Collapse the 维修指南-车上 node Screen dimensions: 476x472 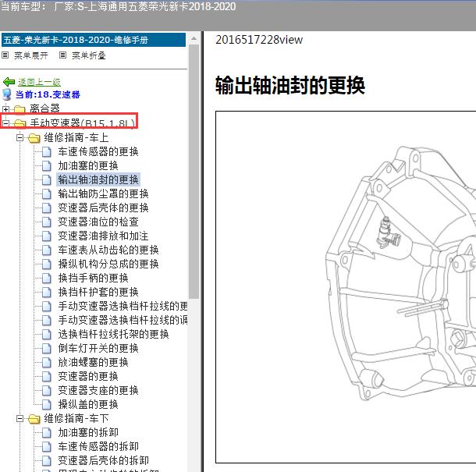pos(20,138)
